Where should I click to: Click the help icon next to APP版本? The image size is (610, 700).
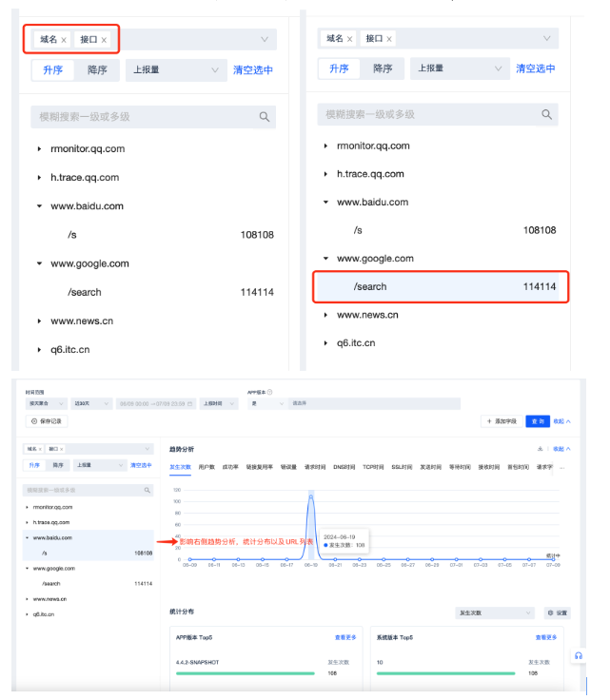click(269, 393)
